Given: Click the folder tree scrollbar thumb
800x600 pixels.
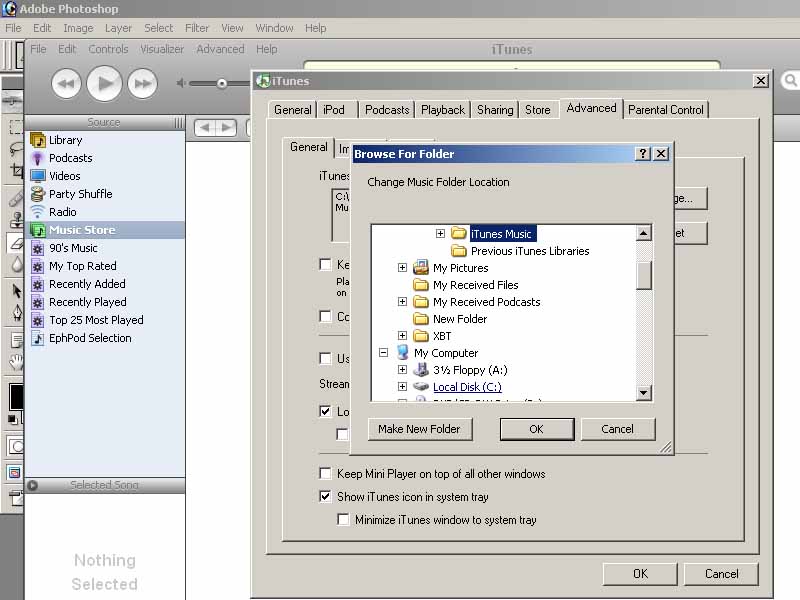Looking at the screenshot, I should [x=644, y=275].
